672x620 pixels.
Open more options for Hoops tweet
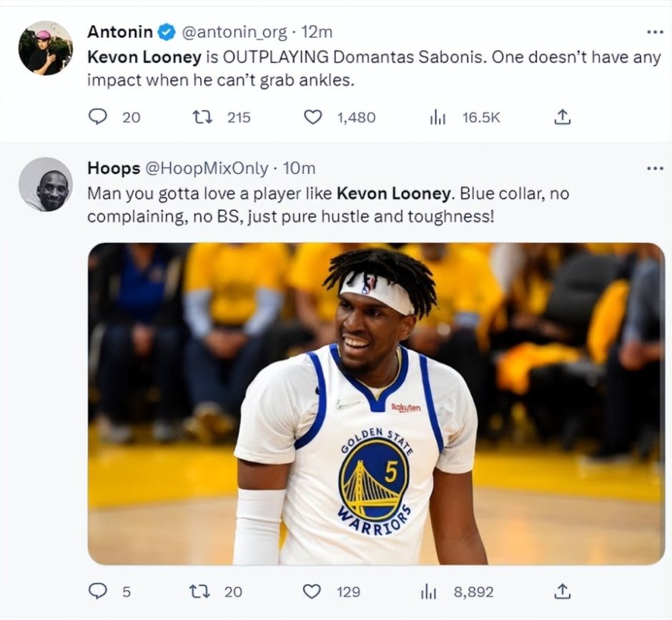[655, 168]
